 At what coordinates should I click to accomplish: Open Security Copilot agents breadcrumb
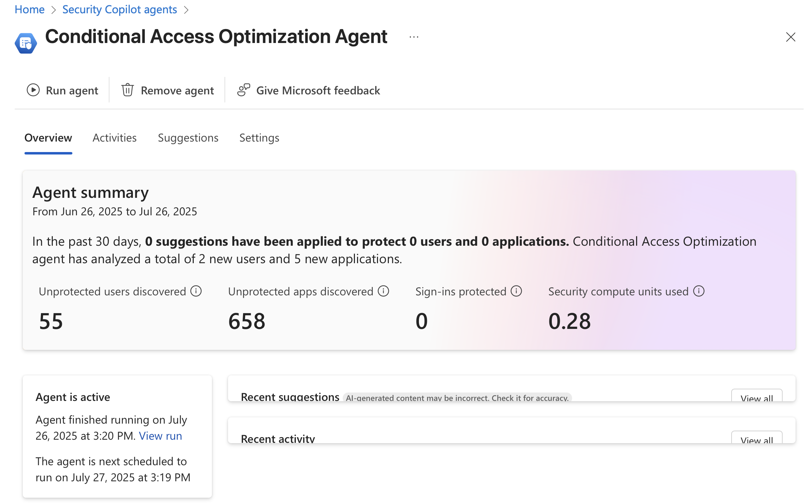(x=120, y=9)
